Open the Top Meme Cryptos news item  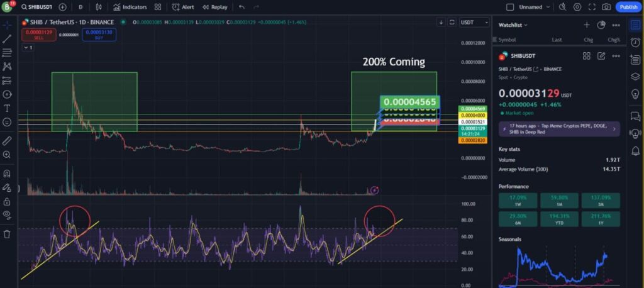tap(559, 129)
